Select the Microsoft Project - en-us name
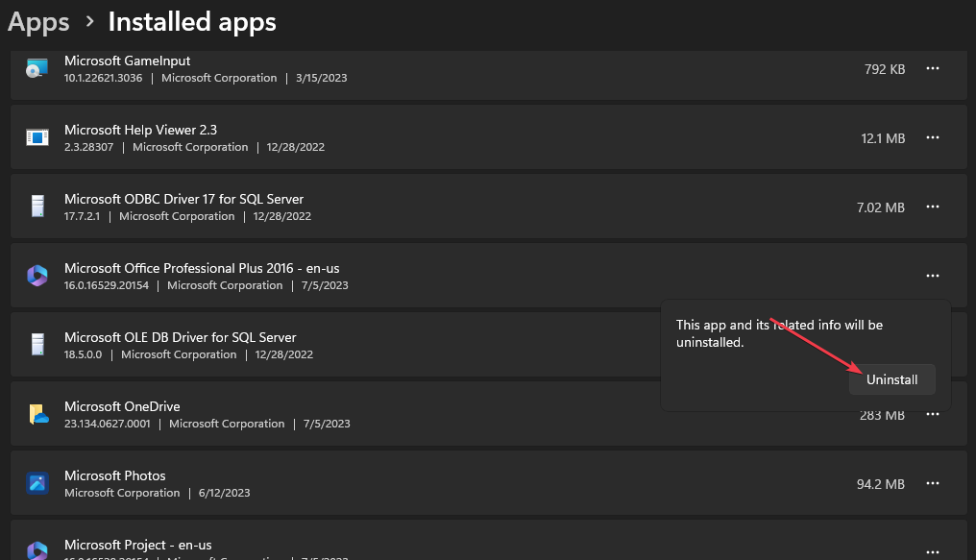976x560 pixels. tap(137, 545)
